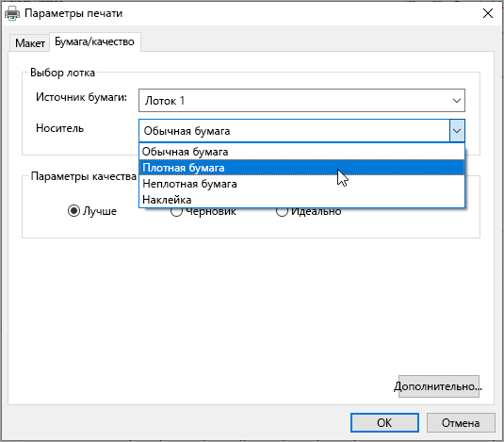Select the Бумага/качество tab
The width and height of the screenshot is (504, 442).
pos(94,41)
